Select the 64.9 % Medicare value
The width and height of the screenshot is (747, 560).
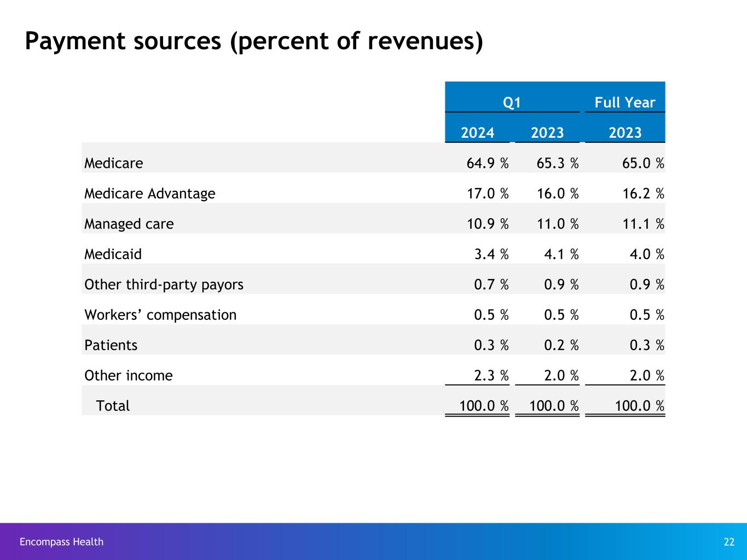(x=485, y=164)
